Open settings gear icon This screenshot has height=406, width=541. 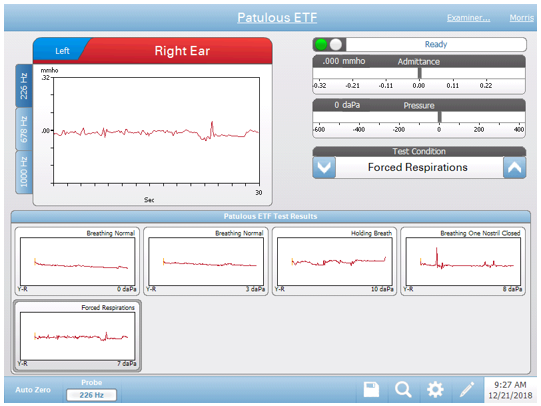(x=435, y=390)
